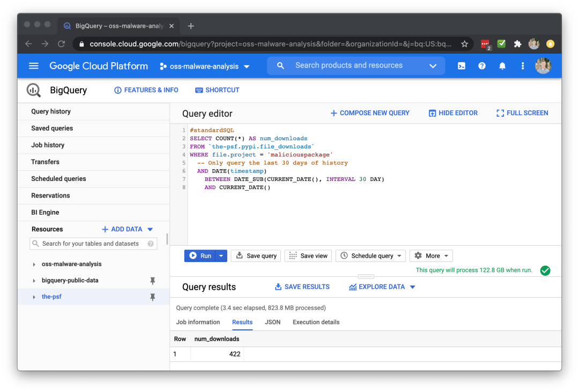579x392 pixels.
Task: Bookmark this page with the star icon
Action: [464, 44]
